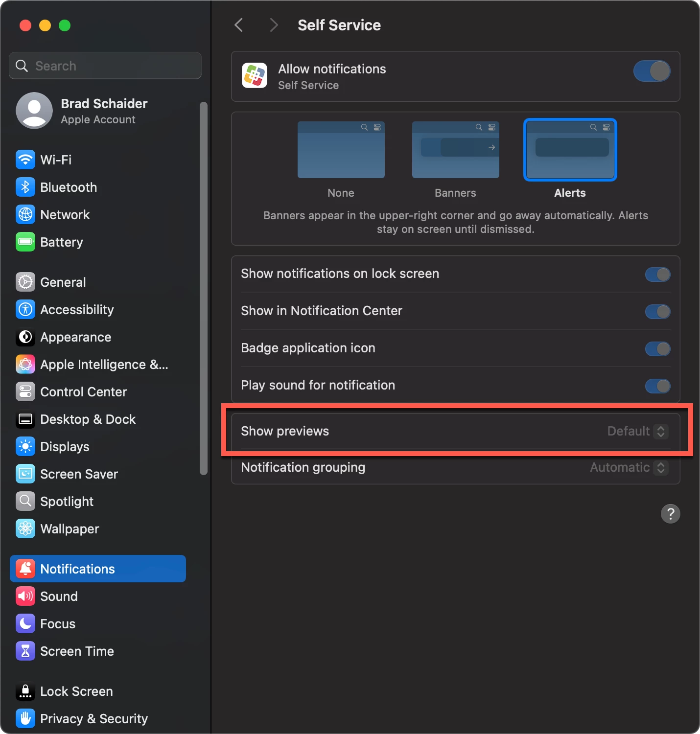Select Wi-Fi label in sidebar

coord(56,160)
